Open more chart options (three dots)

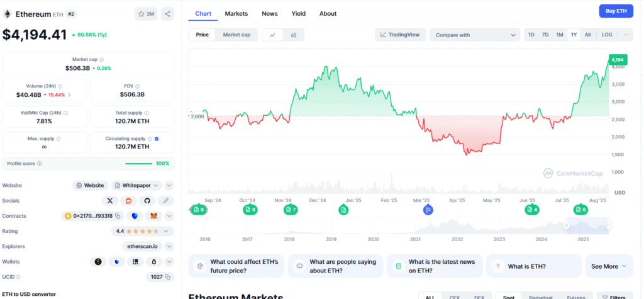pyautogui.click(x=626, y=35)
